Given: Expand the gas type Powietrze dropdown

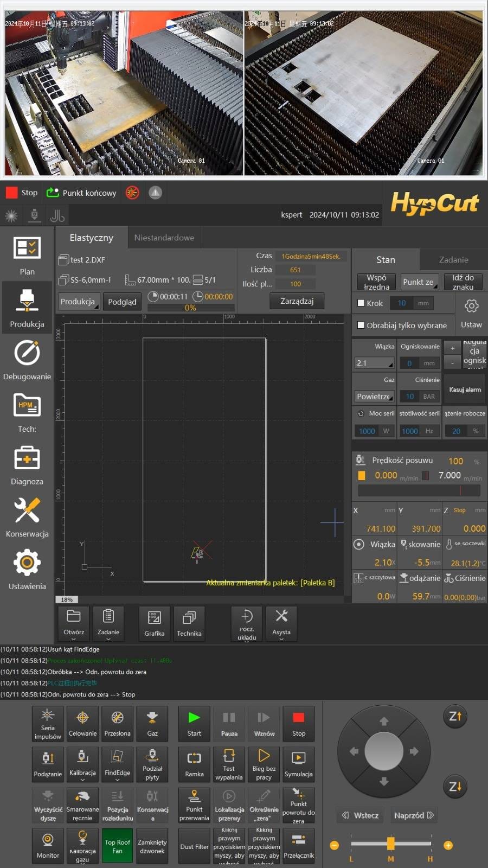Looking at the screenshot, I should click(374, 397).
